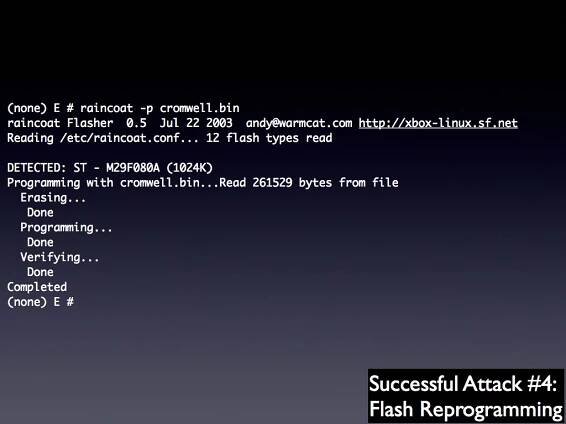The height and width of the screenshot is (424, 566).
Task: Click the 'Erasing...' status line
Action: (x=53, y=198)
